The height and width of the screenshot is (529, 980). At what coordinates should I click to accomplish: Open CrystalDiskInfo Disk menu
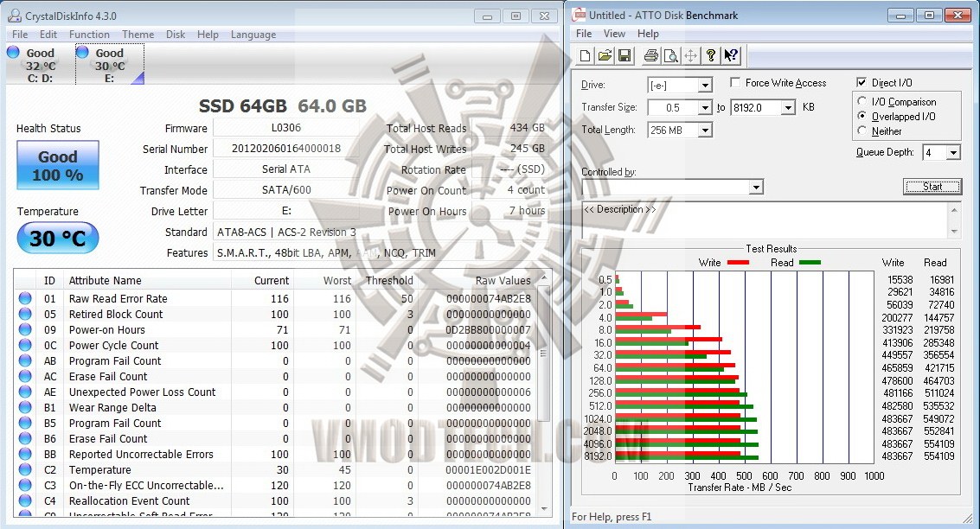(x=176, y=35)
